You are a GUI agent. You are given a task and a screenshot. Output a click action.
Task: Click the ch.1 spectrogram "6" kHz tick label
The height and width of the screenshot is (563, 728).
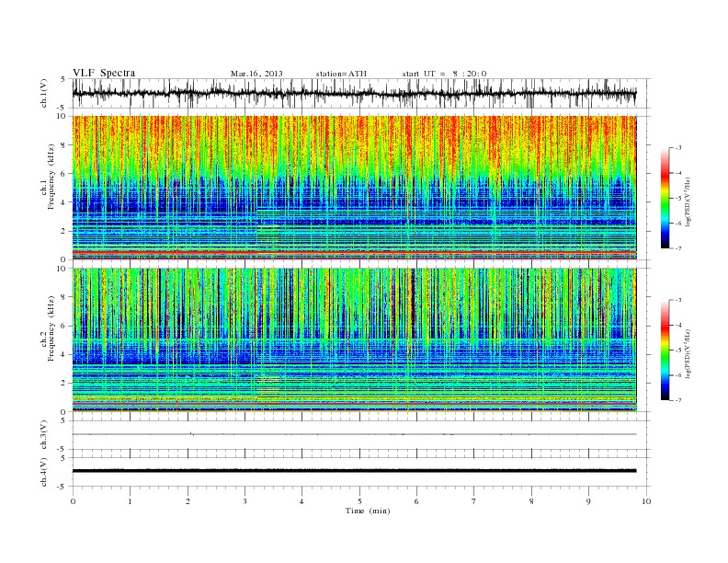(64, 174)
